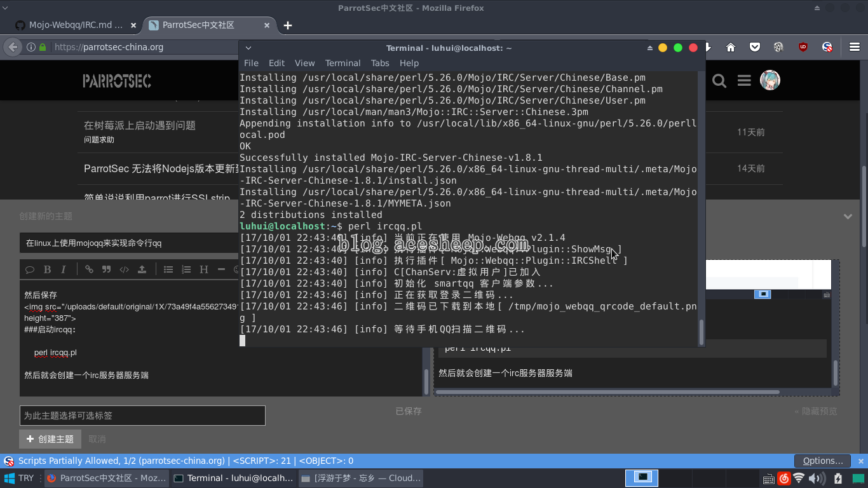Open the TRY start menu
The width and height of the screenshot is (868, 488).
pos(19,478)
